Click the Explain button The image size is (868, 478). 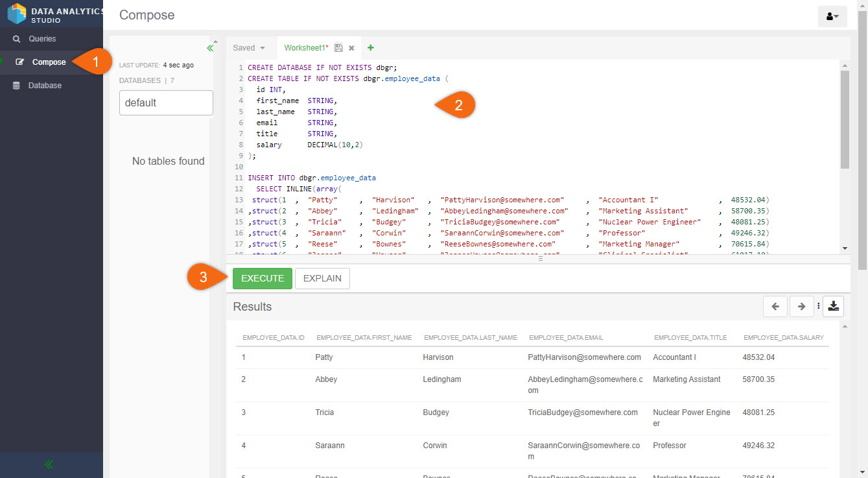(322, 278)
